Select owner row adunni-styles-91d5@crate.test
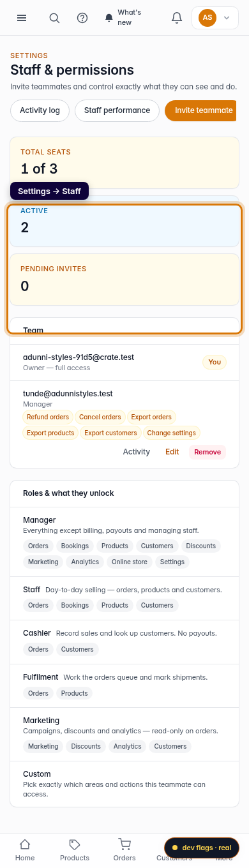Viewport: 249px width, 868px height. (x=124, y=362)
